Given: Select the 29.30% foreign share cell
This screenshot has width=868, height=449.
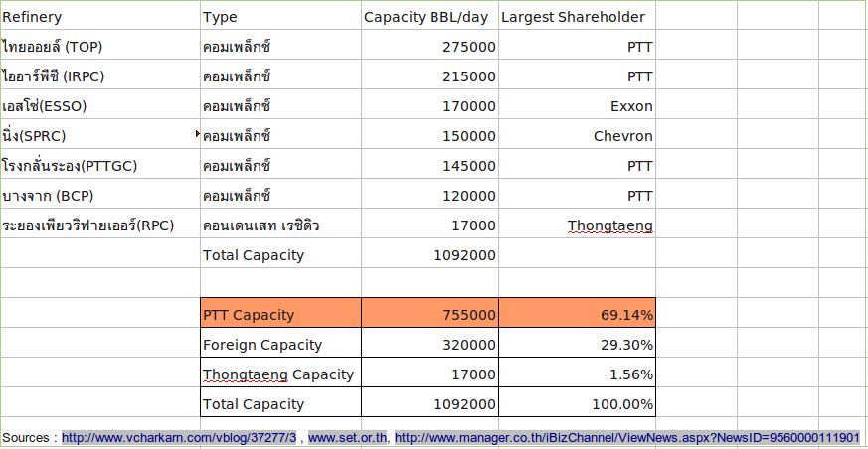Looking at the screenshot, I should pos(577,345).
